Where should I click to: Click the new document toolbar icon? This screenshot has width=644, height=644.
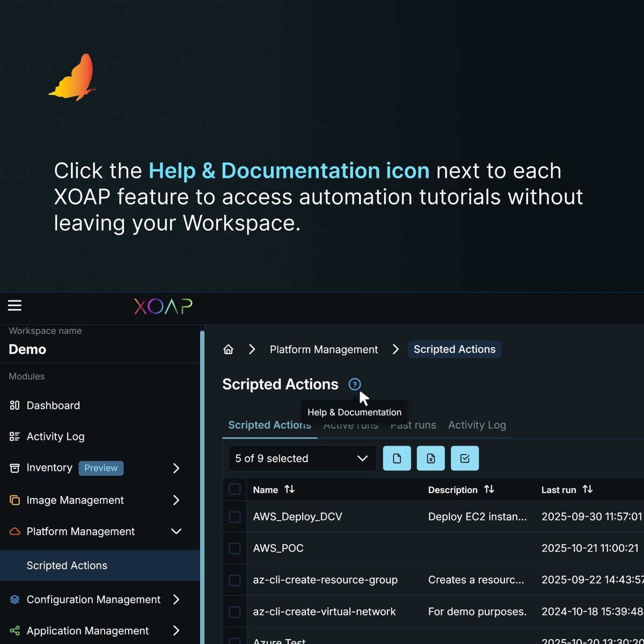pos(397,458)
